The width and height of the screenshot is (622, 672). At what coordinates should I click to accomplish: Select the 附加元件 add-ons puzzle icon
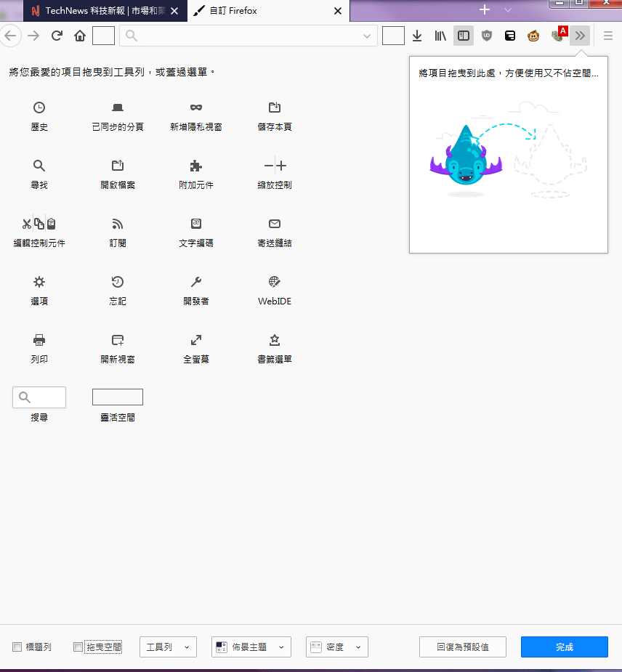click(x=196, y=166)
